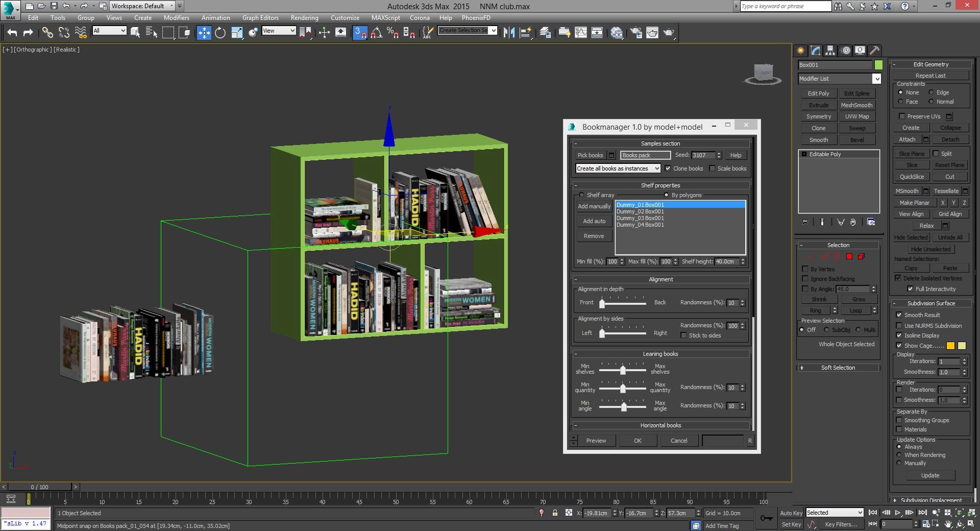The height and width of the screenshot is (531, 980).
Task: Open the Rendered Frame Window icon
Action: pyautogui.click(x=652, y=33)
